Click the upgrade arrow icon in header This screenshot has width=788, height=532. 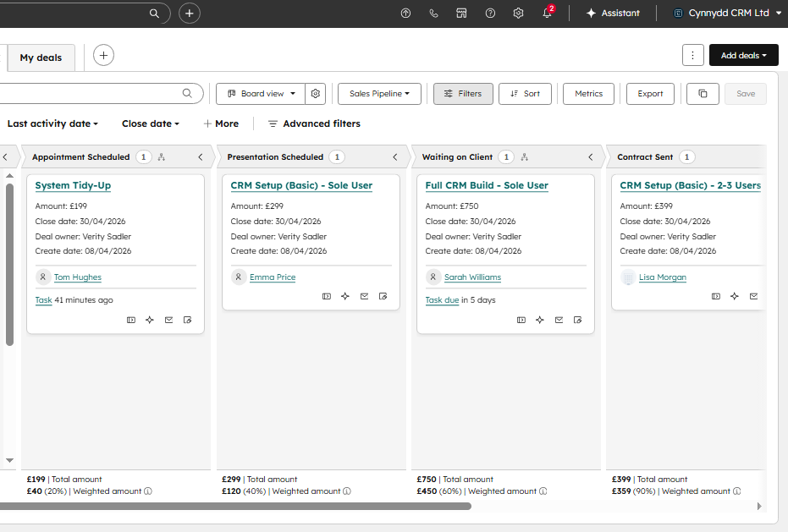405,14
